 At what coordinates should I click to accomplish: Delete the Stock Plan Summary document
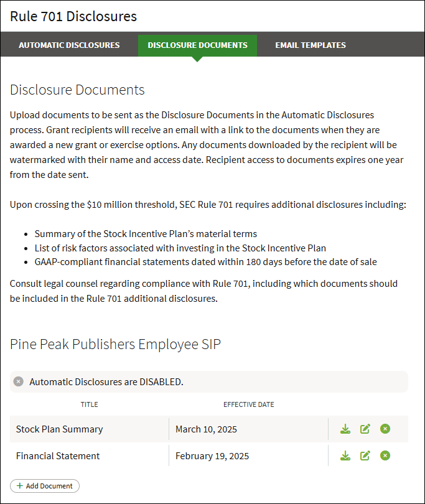385,429
